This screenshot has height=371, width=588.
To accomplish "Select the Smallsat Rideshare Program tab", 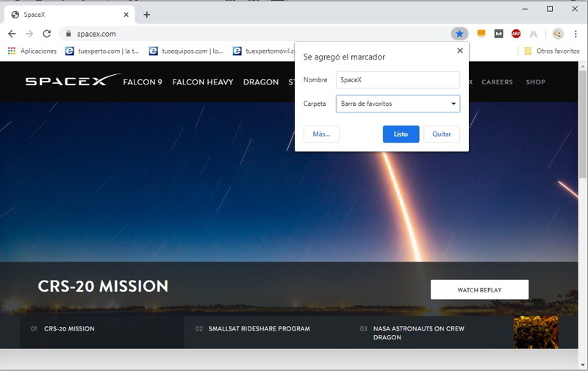I will click(x=259, y=329).
